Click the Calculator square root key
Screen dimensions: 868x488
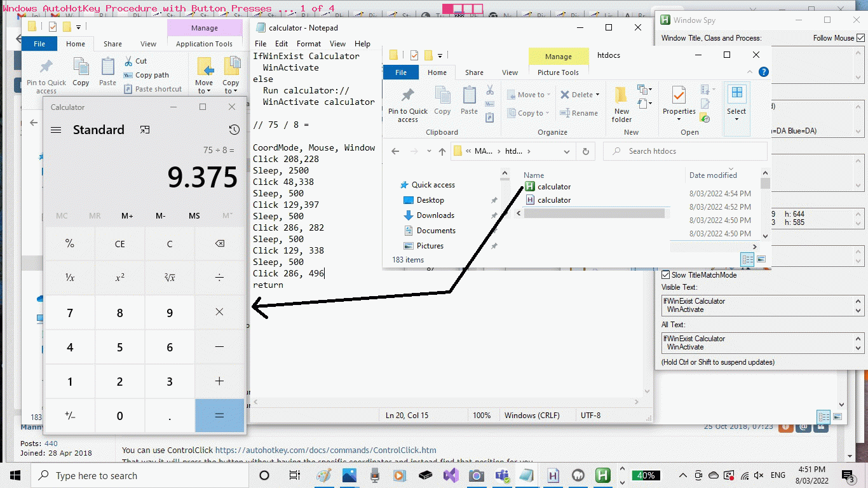pyautogui.click(x=169, y=278)
